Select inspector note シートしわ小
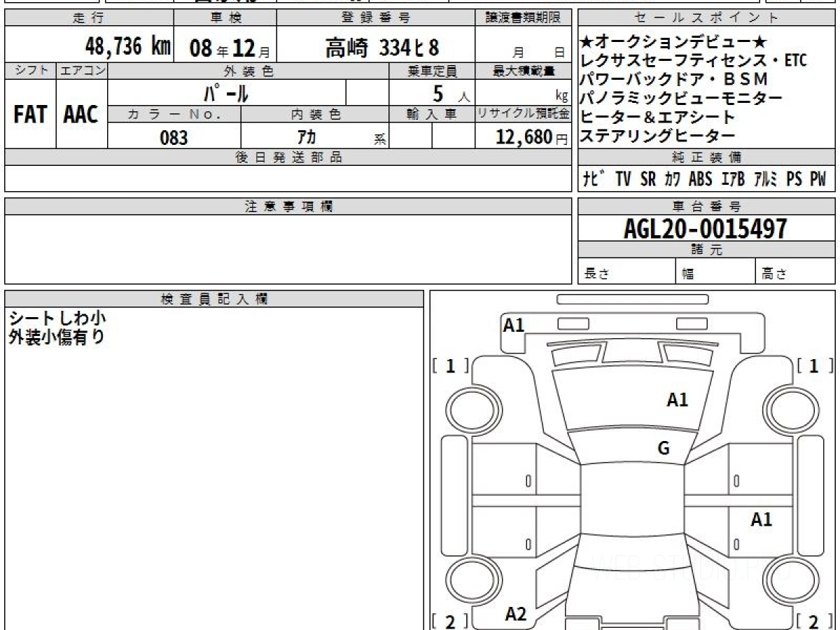 [x=57, y=318]
